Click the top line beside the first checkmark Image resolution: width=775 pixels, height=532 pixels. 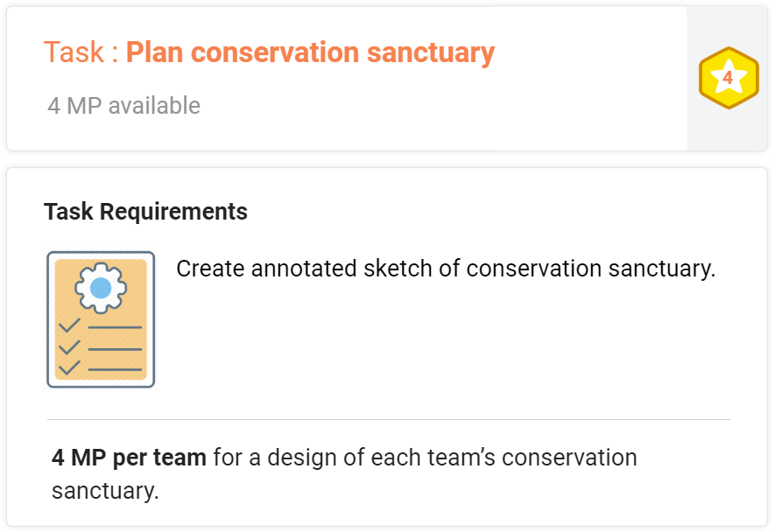coord(115,327)
